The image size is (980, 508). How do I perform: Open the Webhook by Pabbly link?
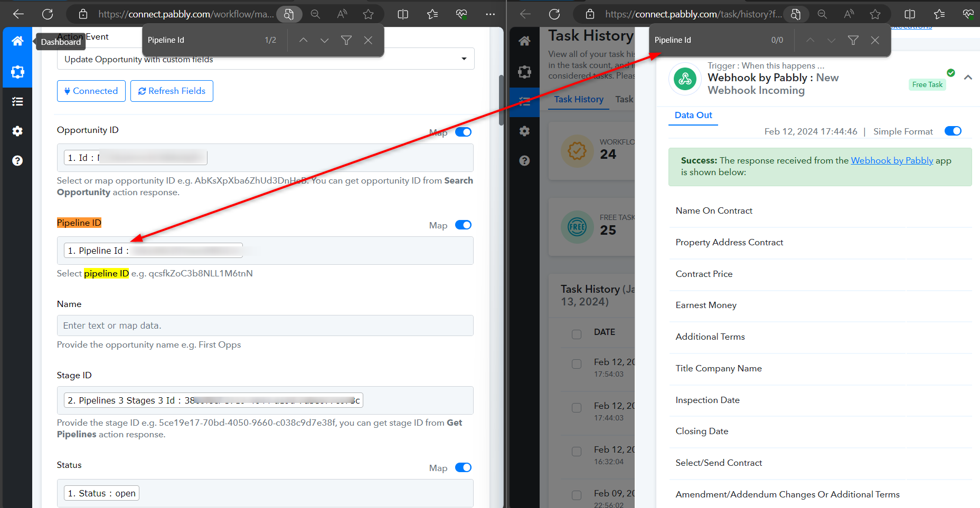click(x=892, y=160)
